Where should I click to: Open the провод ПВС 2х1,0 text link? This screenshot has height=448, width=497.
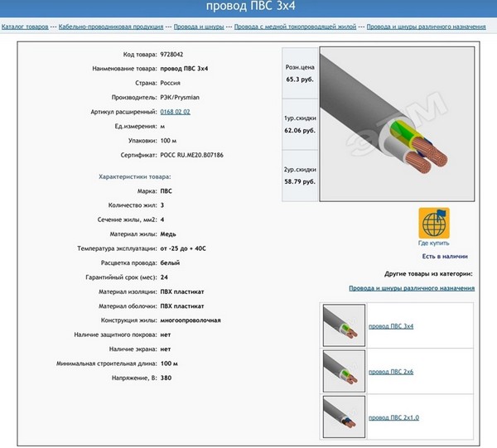393,417
